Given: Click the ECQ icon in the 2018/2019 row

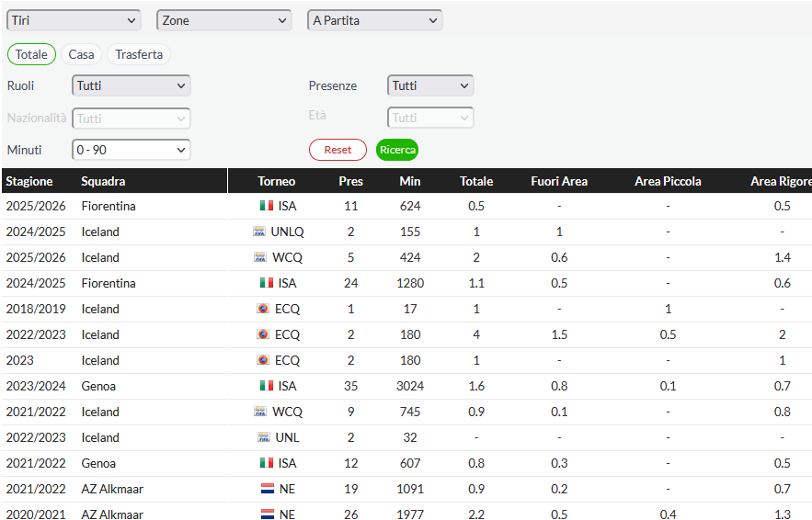Looking at the screenshot, I should point(263,309).
